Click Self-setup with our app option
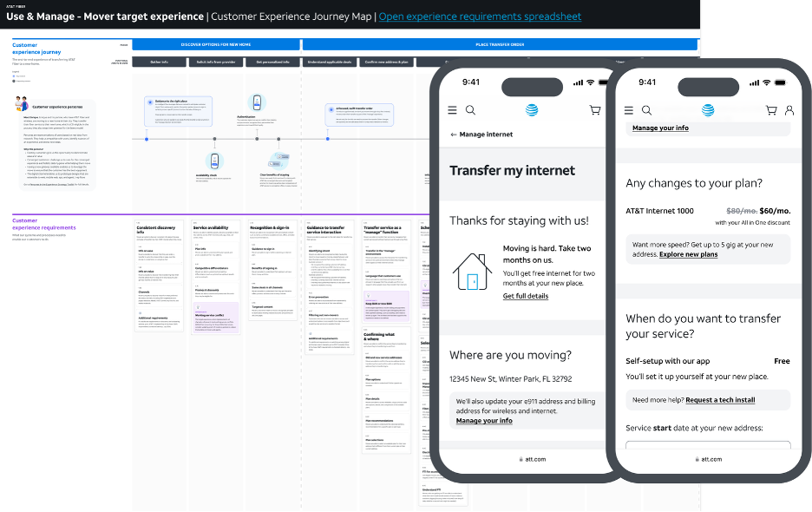This screenshot has height=512, width=812. coord(667,361)
